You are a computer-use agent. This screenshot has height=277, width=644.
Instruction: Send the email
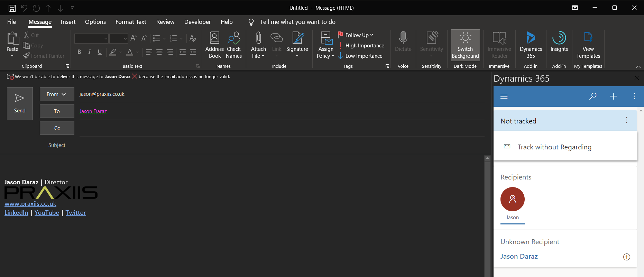click(x=20, y=103)
